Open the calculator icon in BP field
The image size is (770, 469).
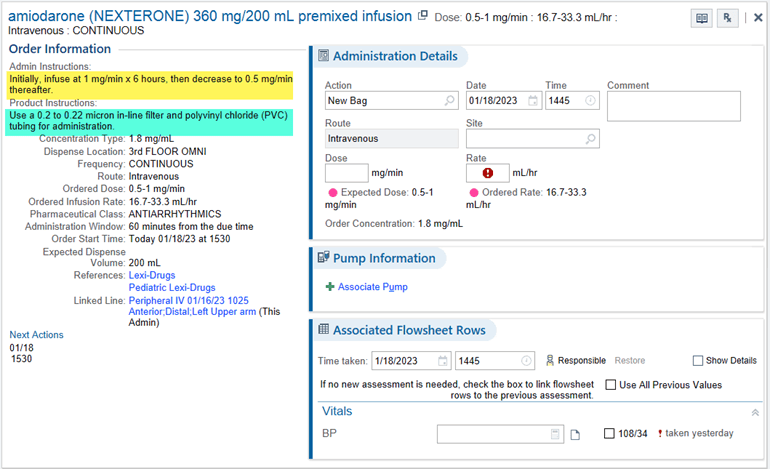tap(555, 434)
